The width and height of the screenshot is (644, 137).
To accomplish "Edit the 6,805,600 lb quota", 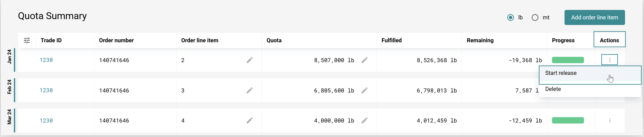I will click(364, 90).
